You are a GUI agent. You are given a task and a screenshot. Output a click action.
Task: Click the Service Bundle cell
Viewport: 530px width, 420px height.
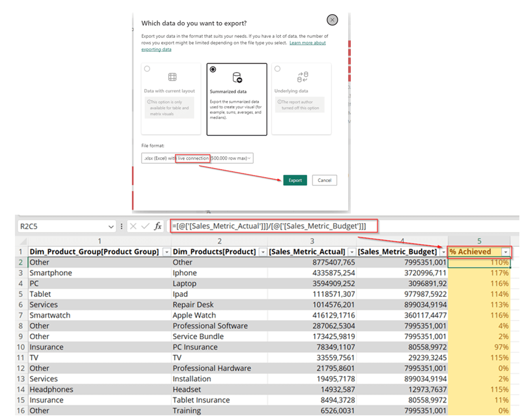click(x=220, y=336)
